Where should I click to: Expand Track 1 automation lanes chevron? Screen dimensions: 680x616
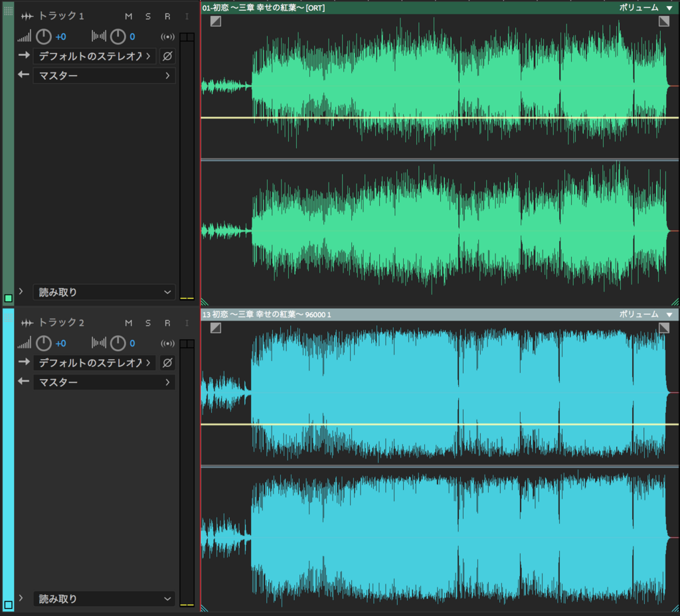tap(21, 291)
